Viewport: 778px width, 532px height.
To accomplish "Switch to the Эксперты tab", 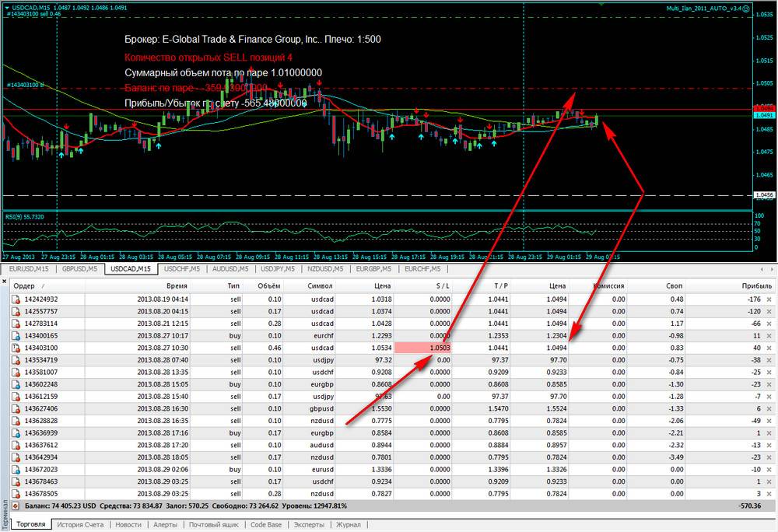I will pos(308,525).
